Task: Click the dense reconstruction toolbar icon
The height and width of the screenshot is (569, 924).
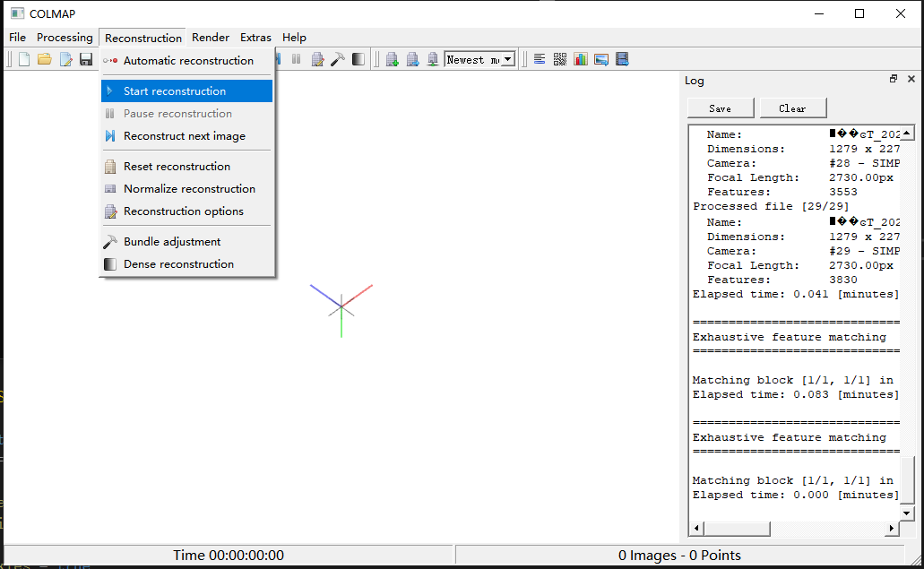Action: pyautogui.click(x=358, y=59)
